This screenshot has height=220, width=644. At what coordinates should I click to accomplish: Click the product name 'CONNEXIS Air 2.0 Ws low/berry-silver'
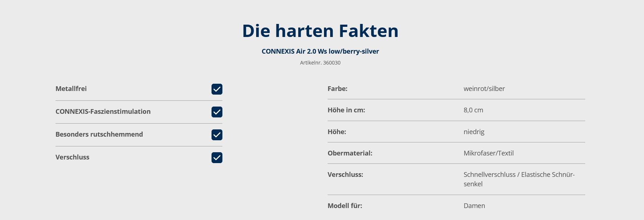[320, 51]
